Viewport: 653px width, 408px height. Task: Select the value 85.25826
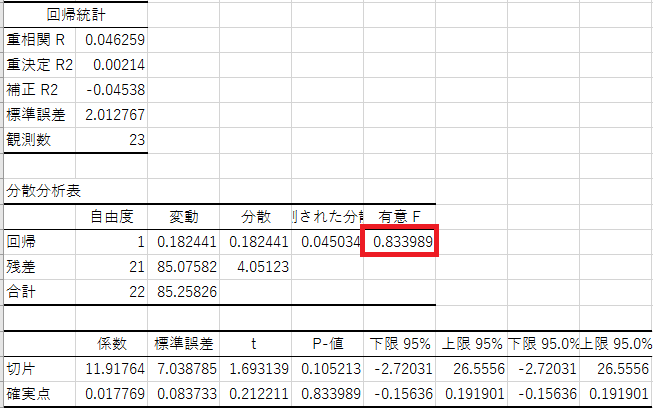tap(184, 292)
